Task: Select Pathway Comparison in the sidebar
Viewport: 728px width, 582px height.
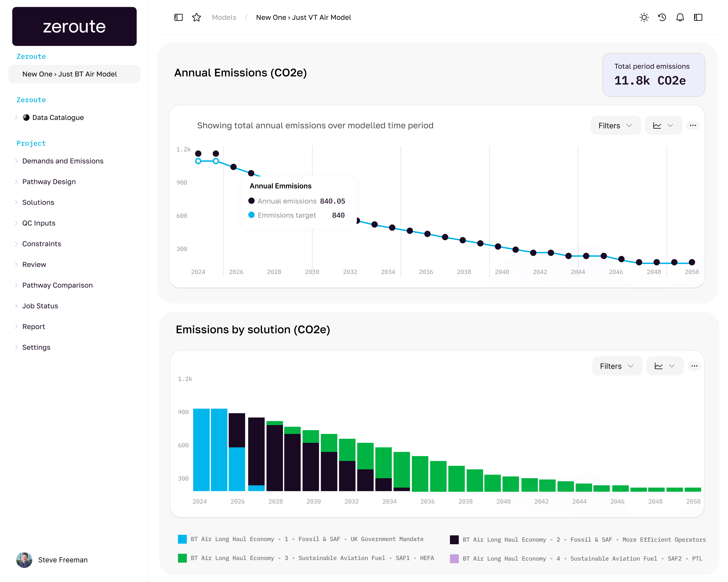Action: 57,285
